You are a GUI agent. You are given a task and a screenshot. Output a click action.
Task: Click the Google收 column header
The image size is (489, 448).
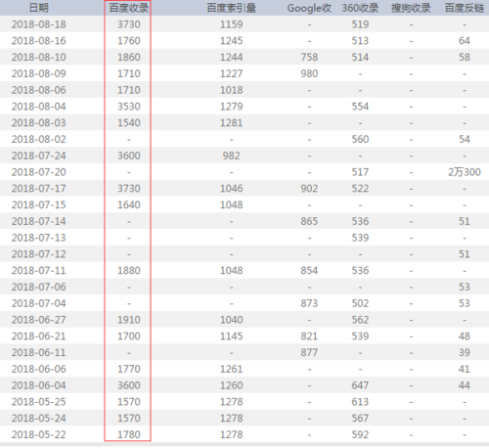click(x=309, y=8)
